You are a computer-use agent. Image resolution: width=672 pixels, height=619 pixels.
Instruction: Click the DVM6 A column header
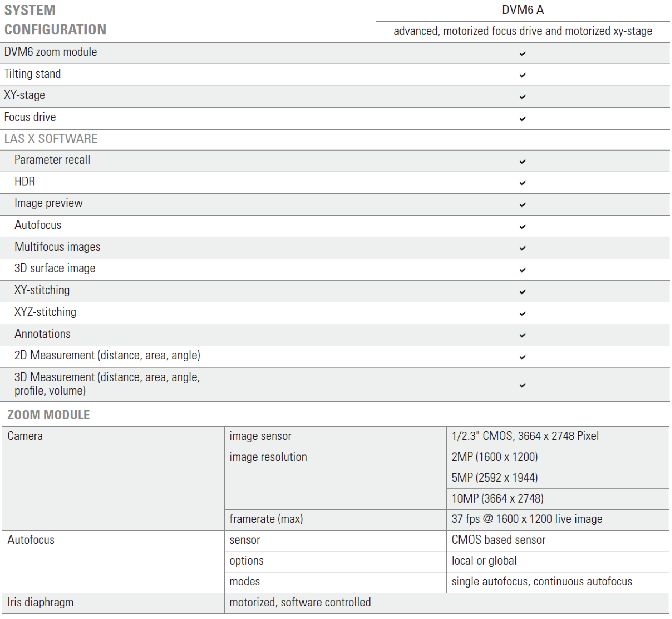pos(523,10)
